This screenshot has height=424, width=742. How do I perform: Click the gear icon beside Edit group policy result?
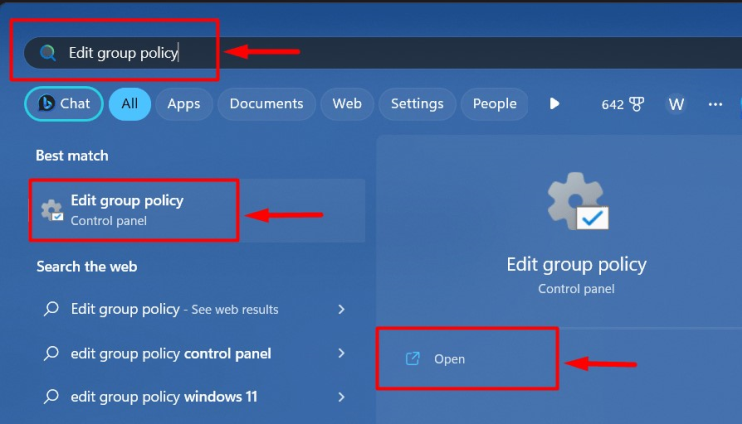[x=52, y=211]
